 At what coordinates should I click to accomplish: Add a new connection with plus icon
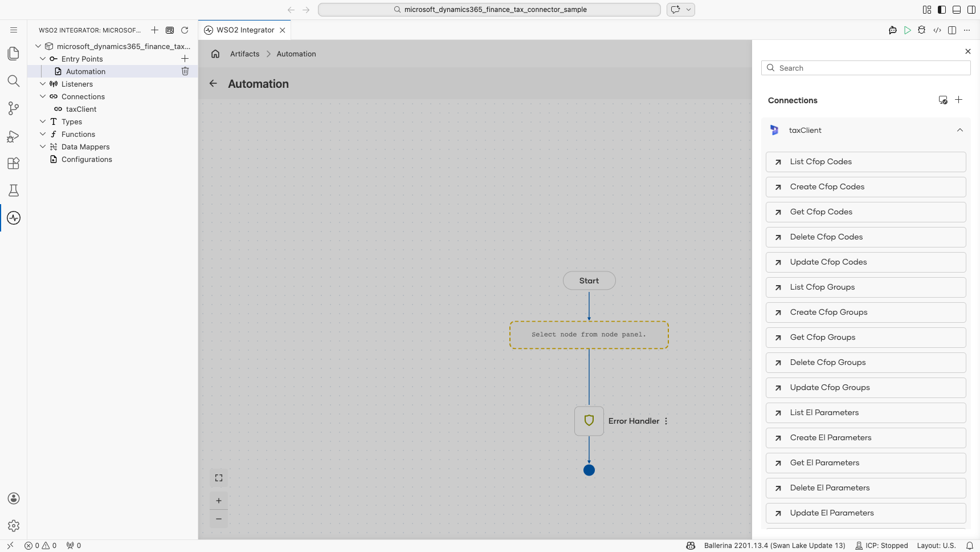click(959, 100)
